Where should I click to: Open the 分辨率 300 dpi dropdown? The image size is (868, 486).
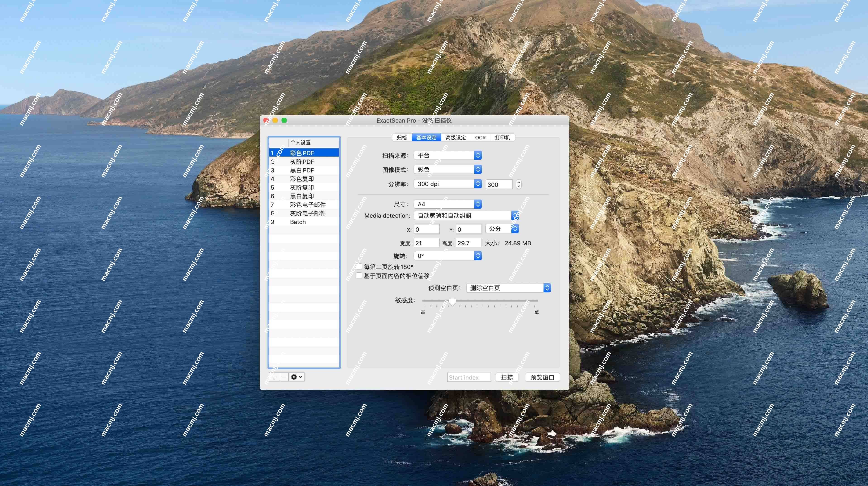(448, 184)
